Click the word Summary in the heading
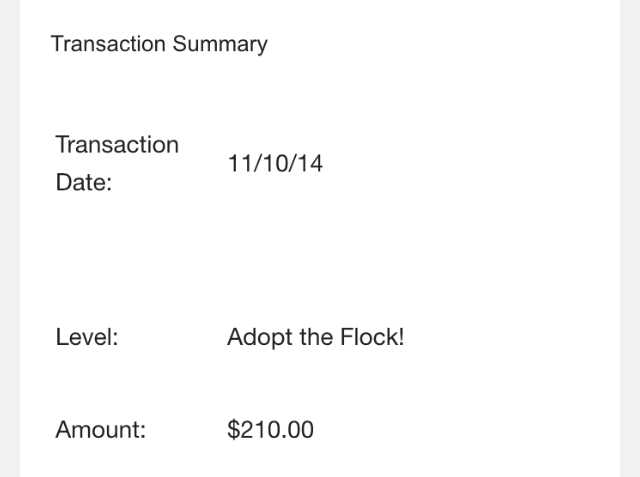640x477 pixels. point(220,44)
